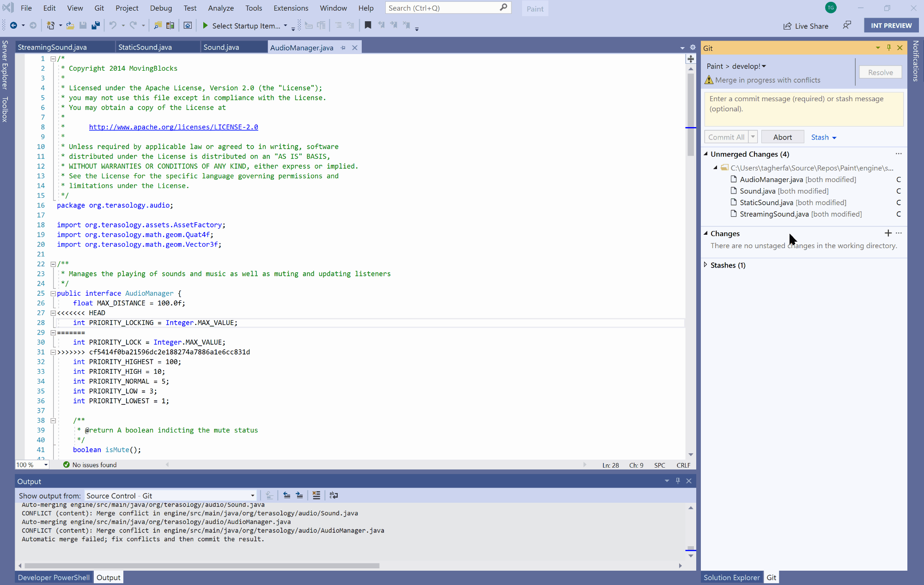The image size is (924, 585).
Task: Open a file with the folder icon
Action: click(x=70, y=25)
